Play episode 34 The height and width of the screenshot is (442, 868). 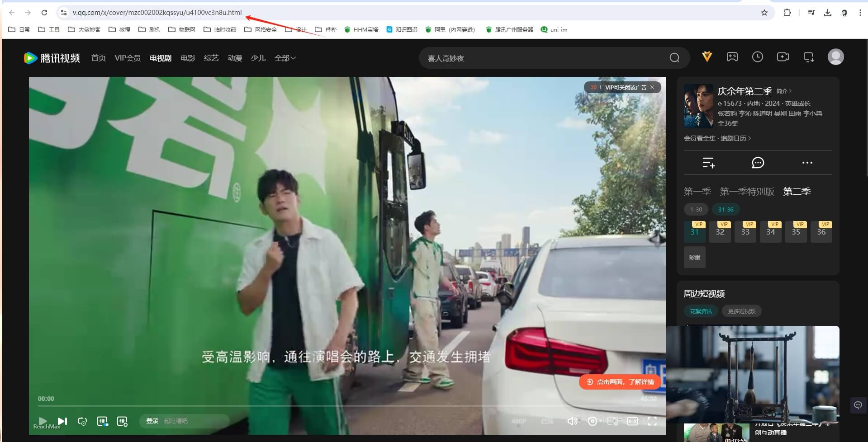[x=771, y=232]
